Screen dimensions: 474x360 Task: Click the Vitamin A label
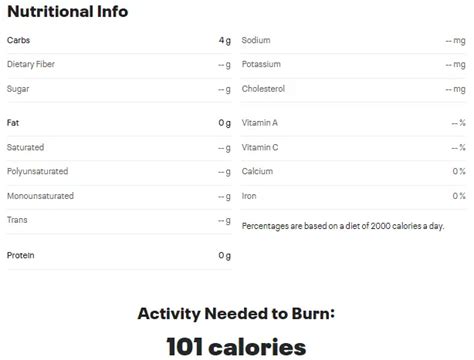pyautogui.click(x=260, y=123)
